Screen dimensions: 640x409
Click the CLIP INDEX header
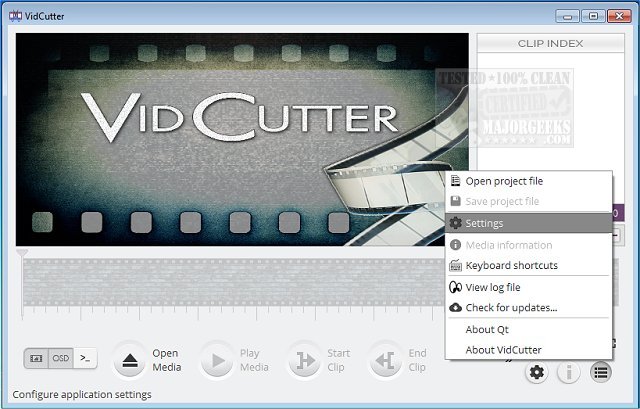pos(550,43)
